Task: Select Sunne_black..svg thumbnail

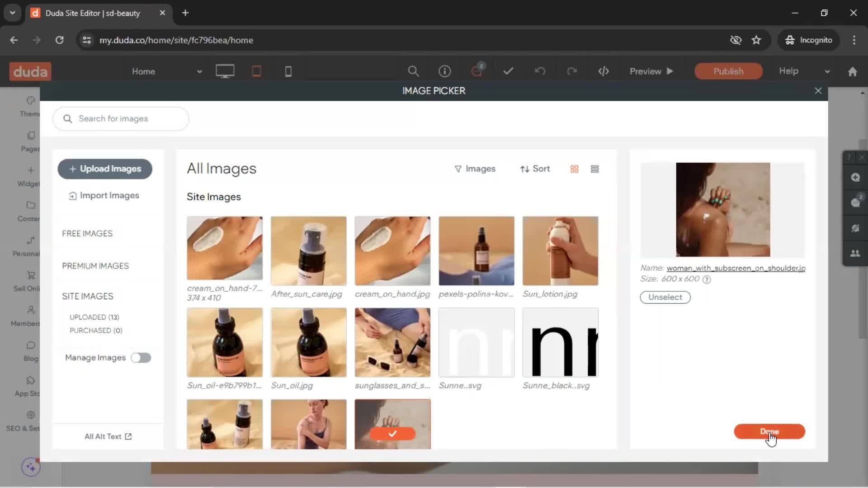Action: 560,343
